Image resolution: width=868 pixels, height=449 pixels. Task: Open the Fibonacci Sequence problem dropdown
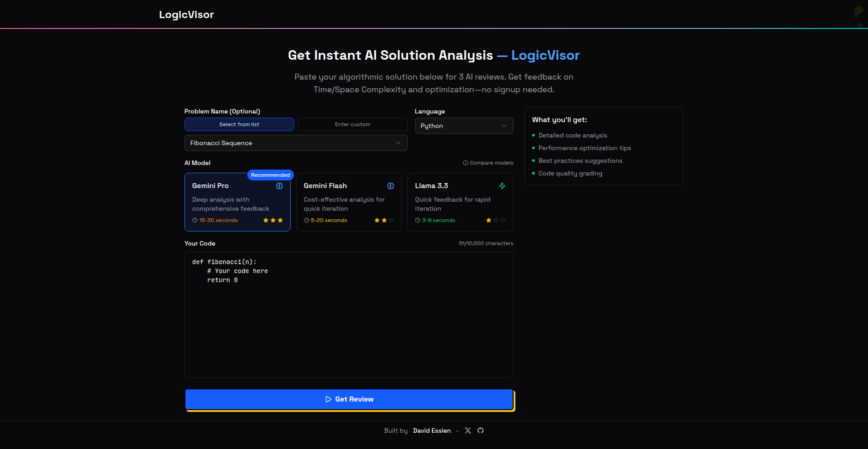click(295, 143)
